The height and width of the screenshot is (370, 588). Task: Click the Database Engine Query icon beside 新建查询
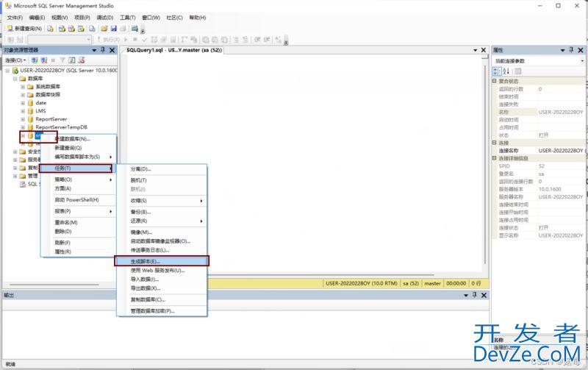click(50, 29)
